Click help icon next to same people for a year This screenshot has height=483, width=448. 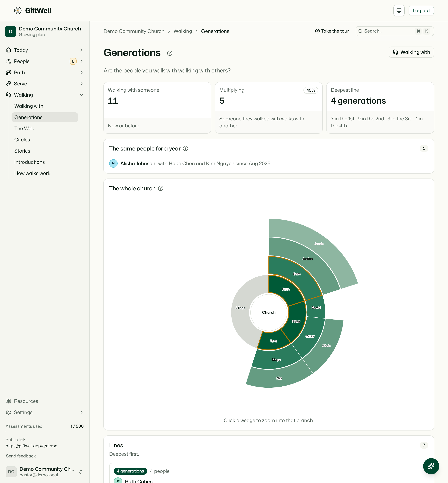tap(185, 148)
